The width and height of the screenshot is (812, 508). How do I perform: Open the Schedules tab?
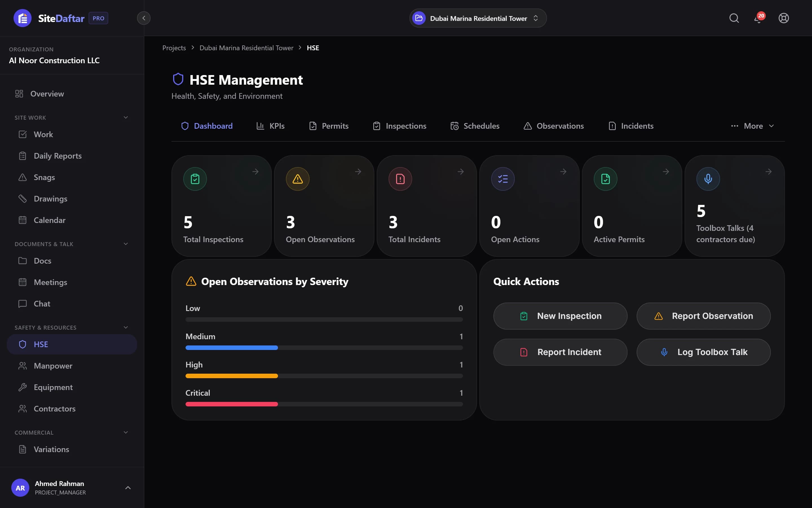click(x=475, y=126)
